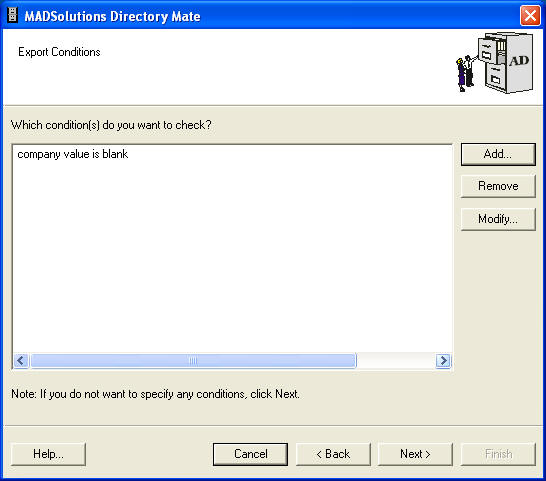Image resolution: width=546 pixels, height=481 pixels.
Task: Open Modify... for the condition
Action: click(498, 219)
